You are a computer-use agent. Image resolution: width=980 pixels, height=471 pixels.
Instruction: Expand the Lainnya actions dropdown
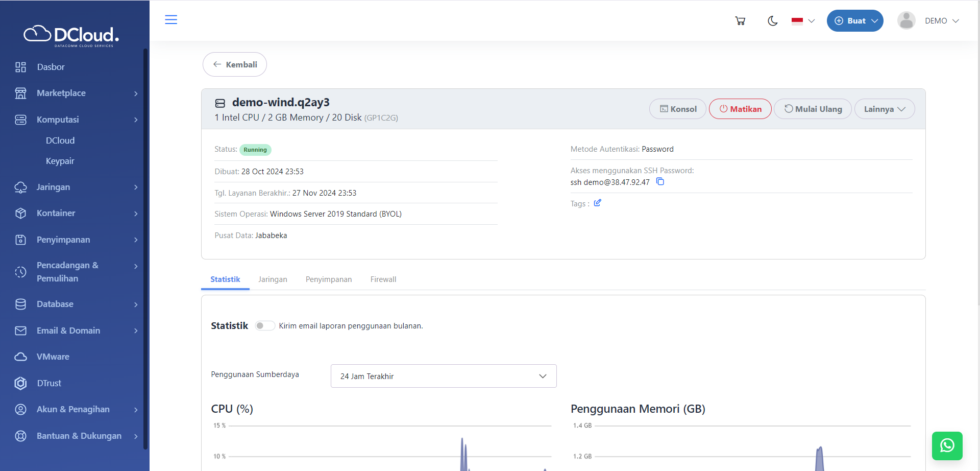click(884, 109)
